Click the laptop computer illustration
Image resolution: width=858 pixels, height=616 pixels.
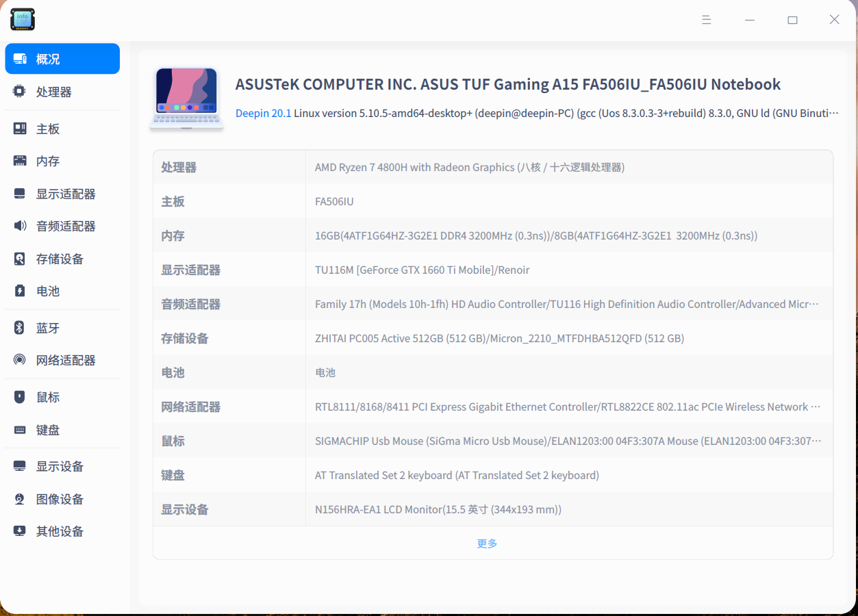[x=187, y=99]
